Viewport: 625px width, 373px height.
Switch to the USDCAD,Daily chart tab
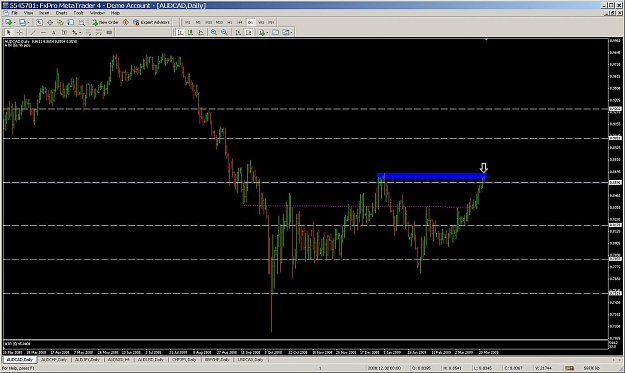[x=250, y=359]
